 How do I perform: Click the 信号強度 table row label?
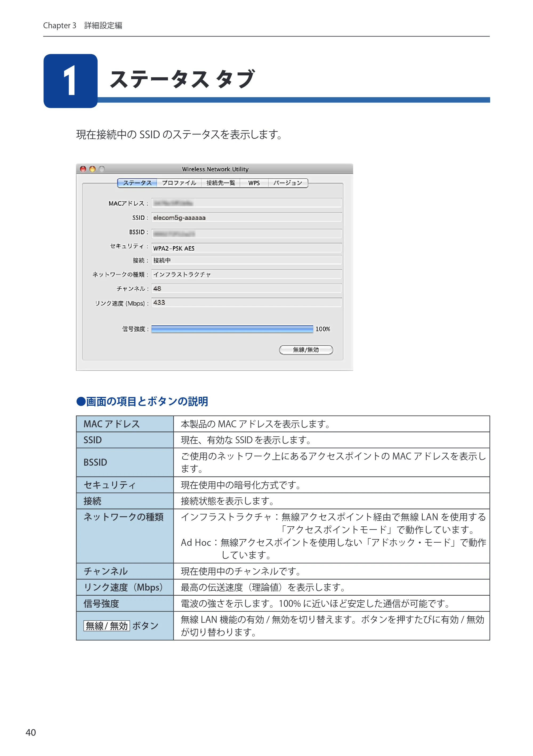125,604
